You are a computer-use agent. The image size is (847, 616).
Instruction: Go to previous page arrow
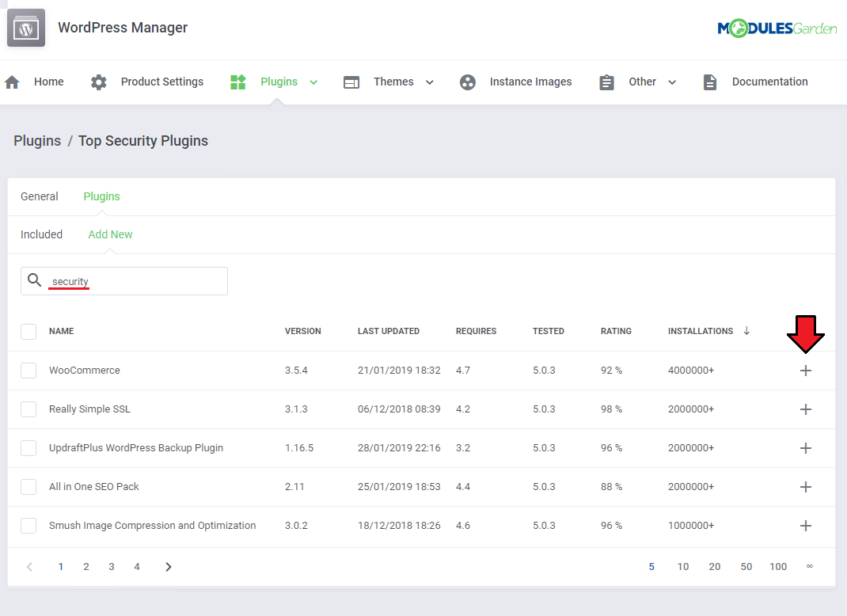pyautogui.click(x=30, y=567)
